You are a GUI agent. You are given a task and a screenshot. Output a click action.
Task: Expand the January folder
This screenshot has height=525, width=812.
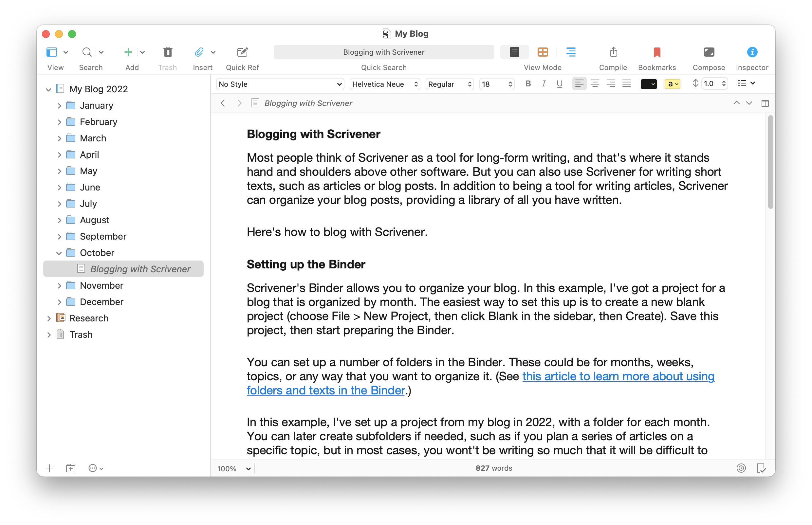(x=59, y=106)
